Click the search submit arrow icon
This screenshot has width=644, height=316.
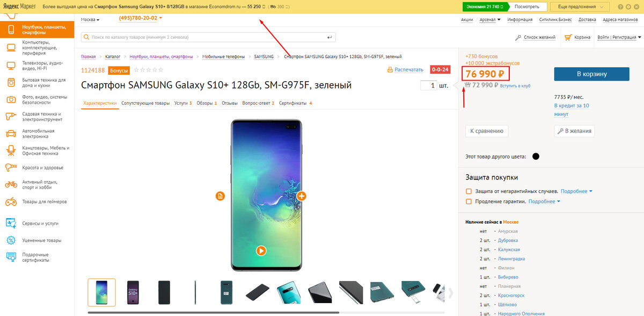[x=330, y=38]
